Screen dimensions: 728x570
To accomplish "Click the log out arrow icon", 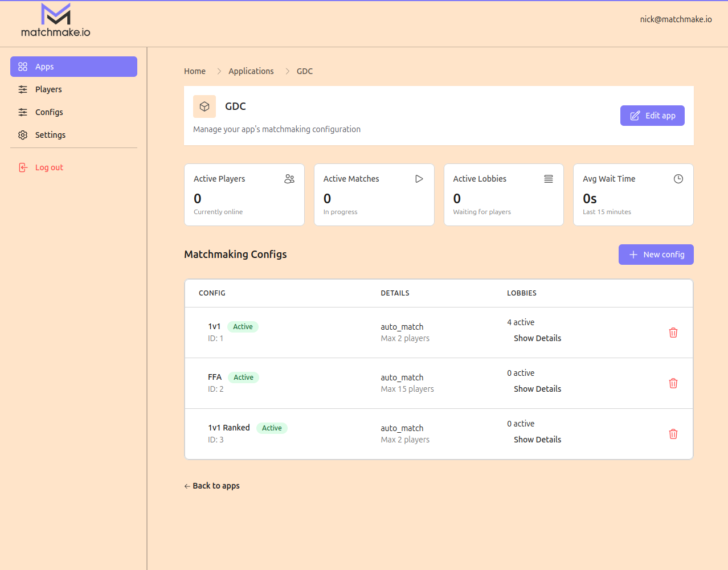I will tap(23, 167).
